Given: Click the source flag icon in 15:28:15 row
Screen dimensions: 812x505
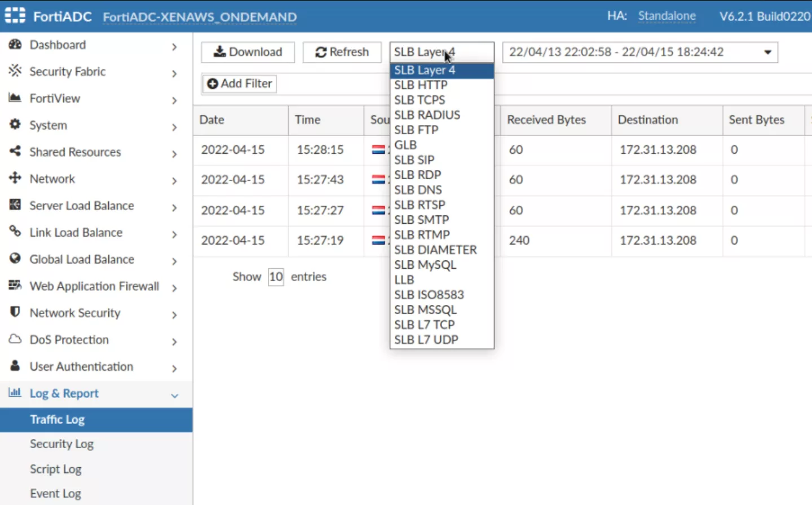Looking at the screenshot, I should (379, 150).
